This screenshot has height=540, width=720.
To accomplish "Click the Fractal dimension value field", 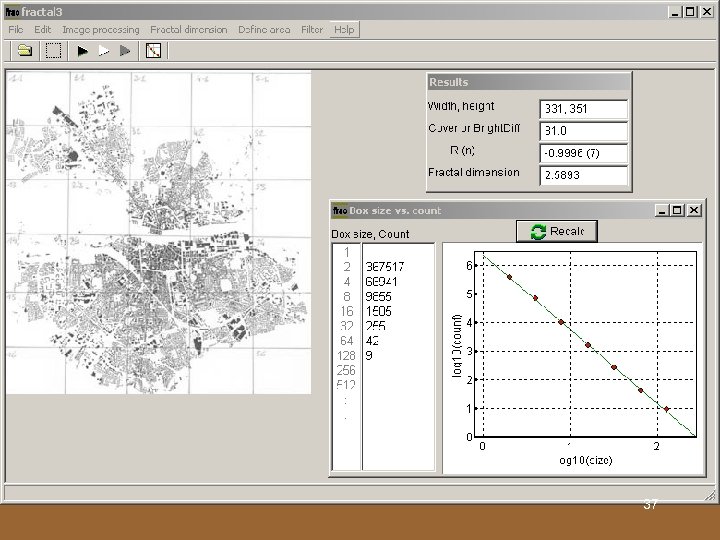I will point(584,175).
